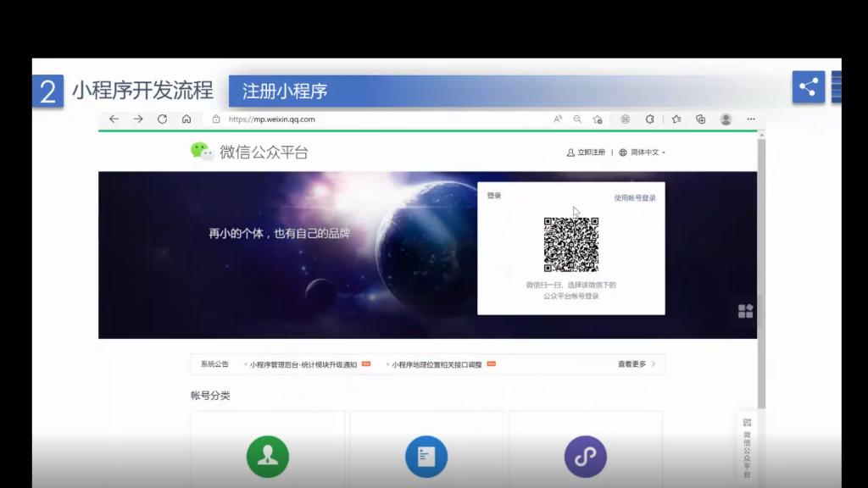Open browser settings and more menu
868x488 pixels.
[x=751, y=119]
